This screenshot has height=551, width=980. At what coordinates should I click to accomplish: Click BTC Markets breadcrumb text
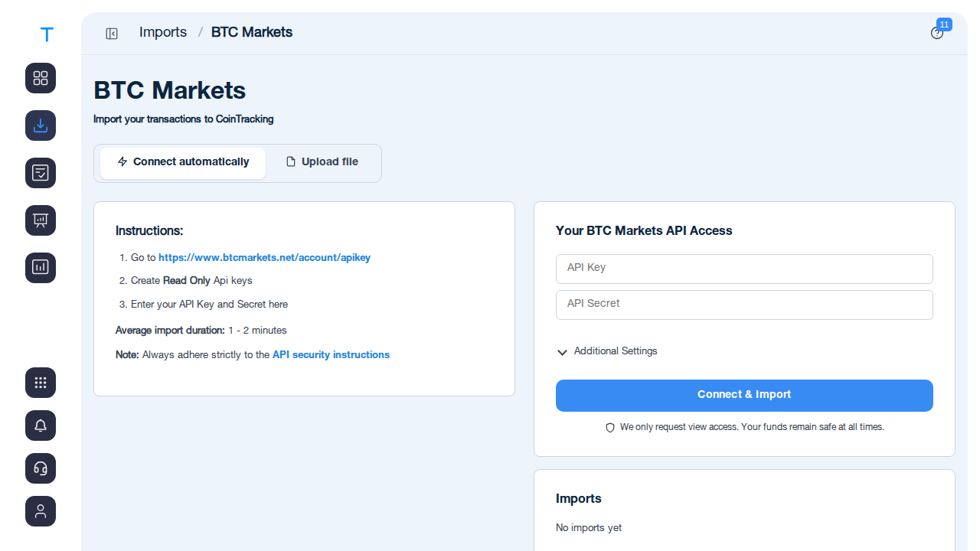coord(252,32)
